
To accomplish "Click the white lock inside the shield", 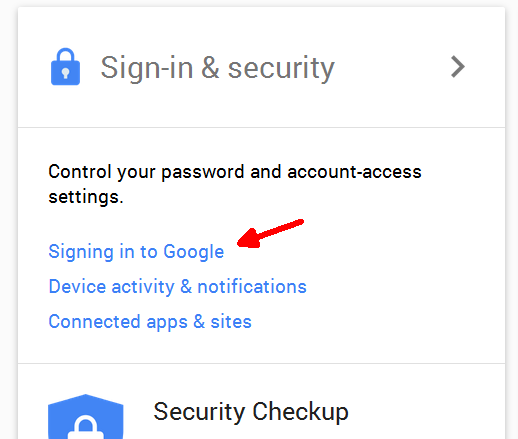I will 86,427.
